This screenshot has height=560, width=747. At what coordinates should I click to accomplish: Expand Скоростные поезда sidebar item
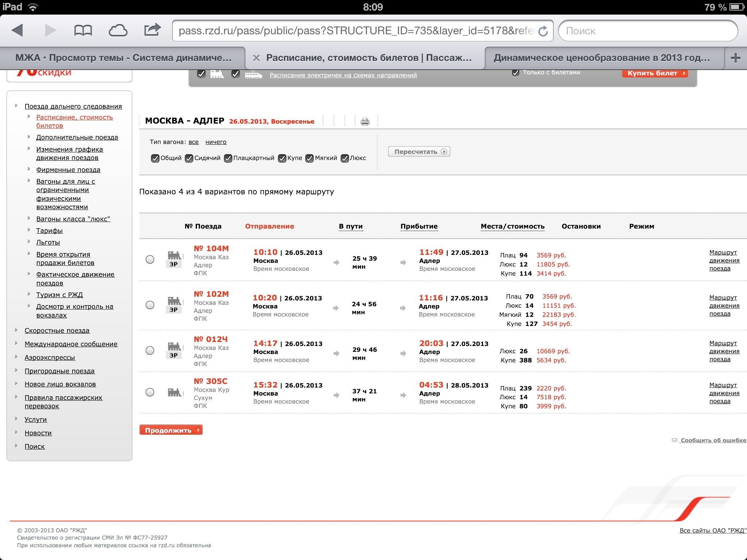pyautogui.click(x=57, y=331)
